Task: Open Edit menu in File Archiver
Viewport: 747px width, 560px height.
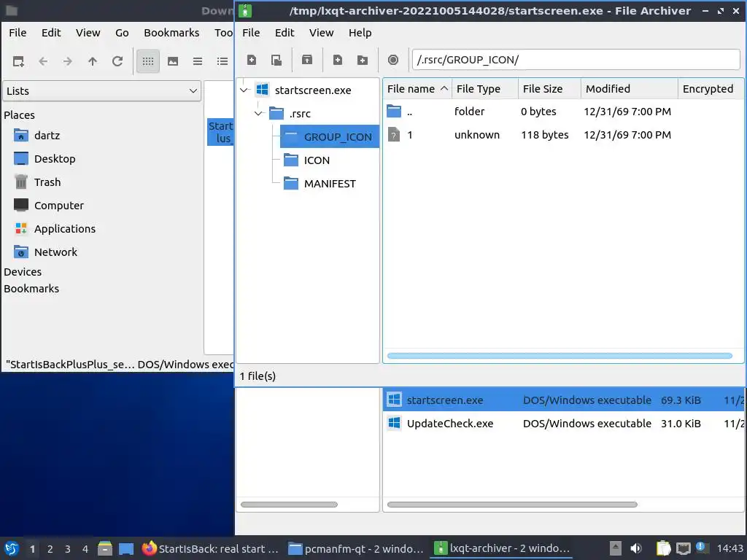Action: click(285, 33)
